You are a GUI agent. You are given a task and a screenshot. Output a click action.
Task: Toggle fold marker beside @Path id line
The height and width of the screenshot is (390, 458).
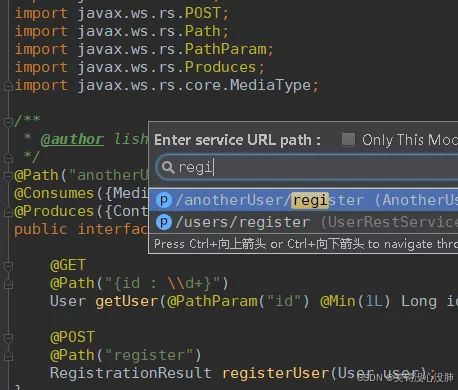coord(8,284)
